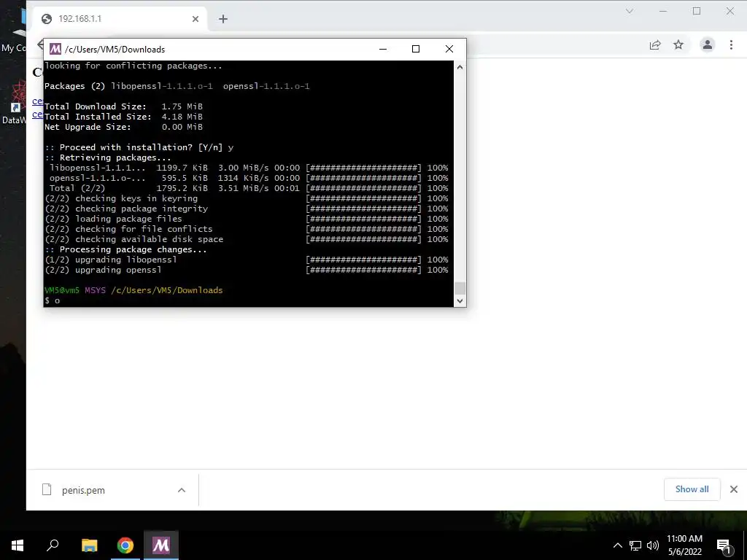Click the ':: Processing package changes...' line
Screen dimensions: 747x560
click(x=125, y=249)
